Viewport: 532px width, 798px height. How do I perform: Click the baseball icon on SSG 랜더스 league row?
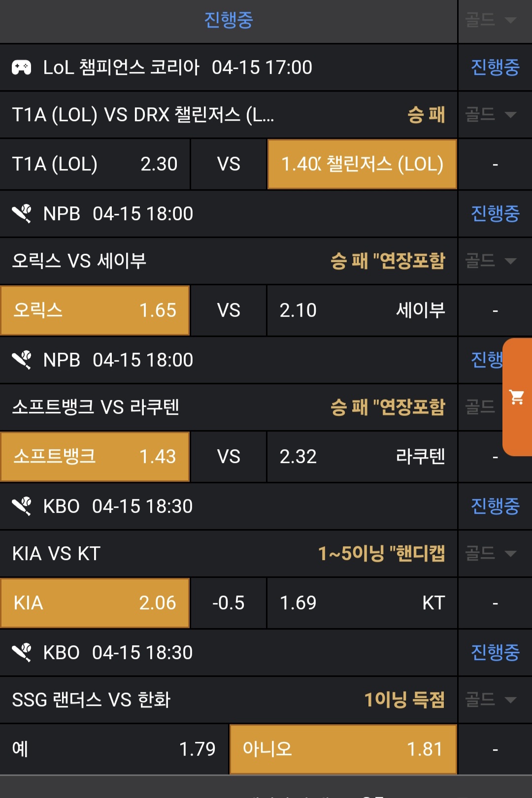22,653
